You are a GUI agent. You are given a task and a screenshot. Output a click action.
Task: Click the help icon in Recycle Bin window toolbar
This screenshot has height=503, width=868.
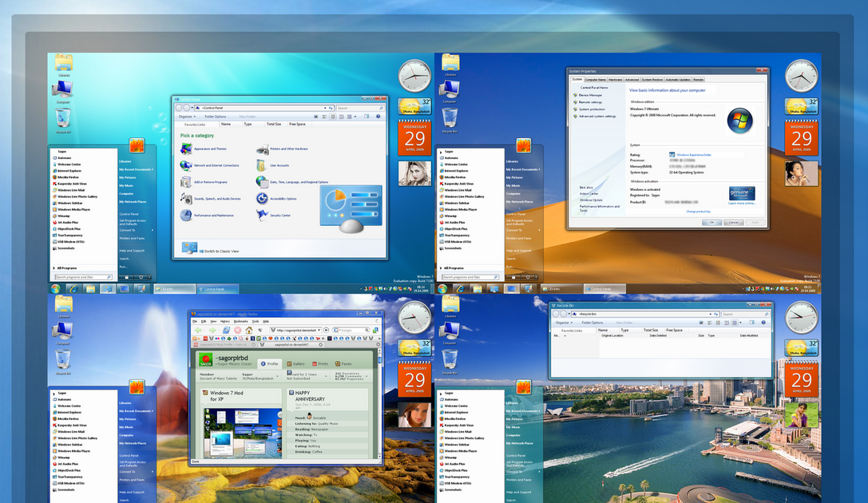click(x=763, y=323)
